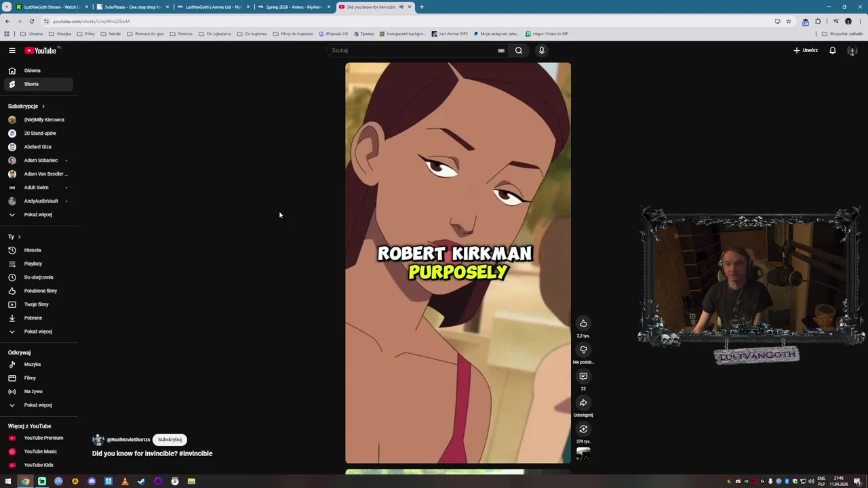Open the Muzyka bookmarks folder
This screenshot has height=488, width=868.
[60, 34]
